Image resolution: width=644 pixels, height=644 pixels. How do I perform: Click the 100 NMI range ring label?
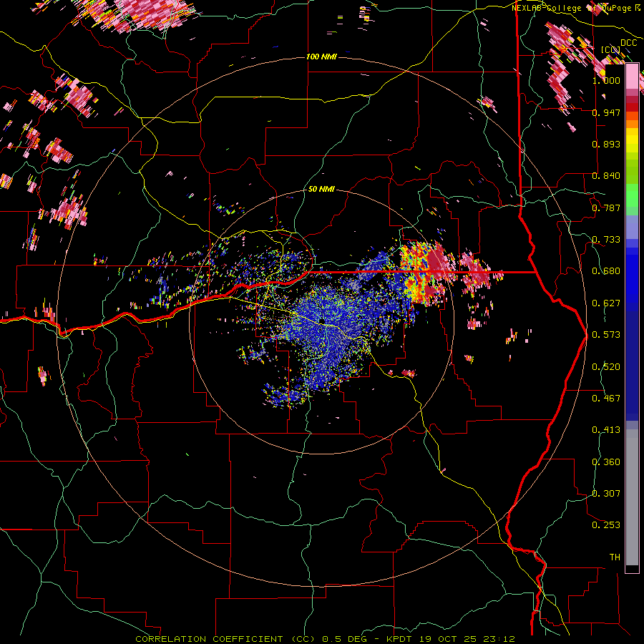tap(321, 57)
